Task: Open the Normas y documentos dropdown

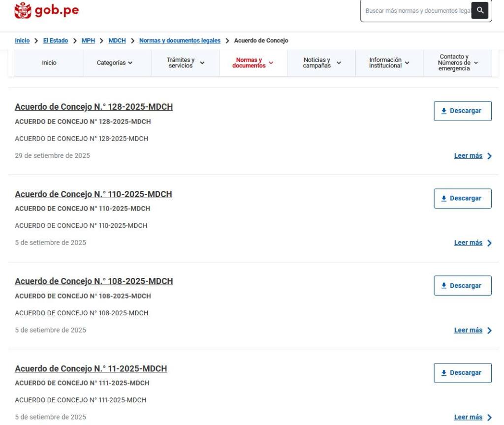Action: (253, 63)
